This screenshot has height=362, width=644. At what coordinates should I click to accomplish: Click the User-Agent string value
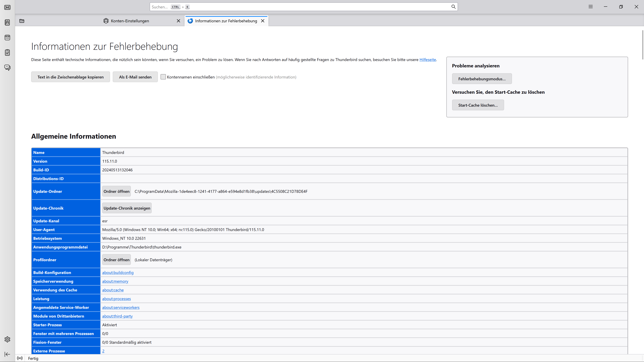[183, 230]
